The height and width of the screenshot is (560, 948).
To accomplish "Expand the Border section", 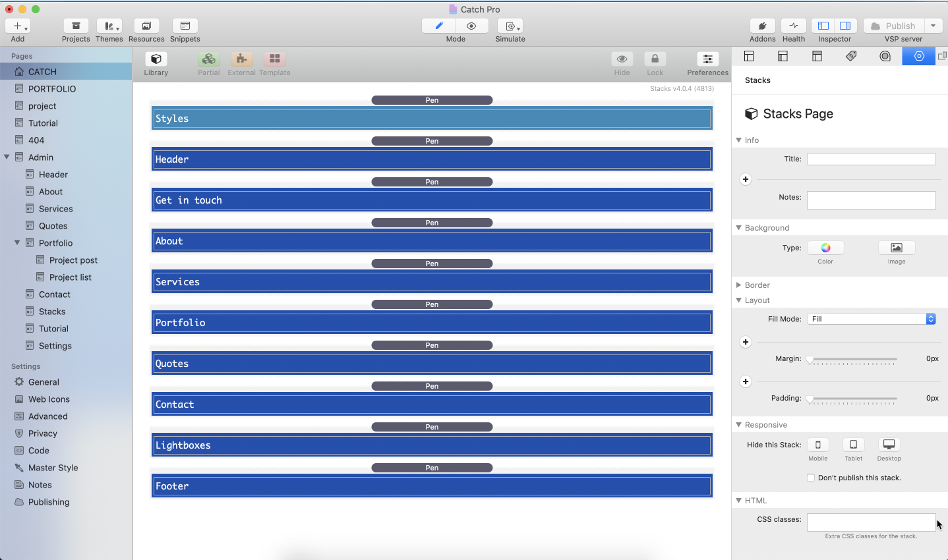I will click(739, 285).
